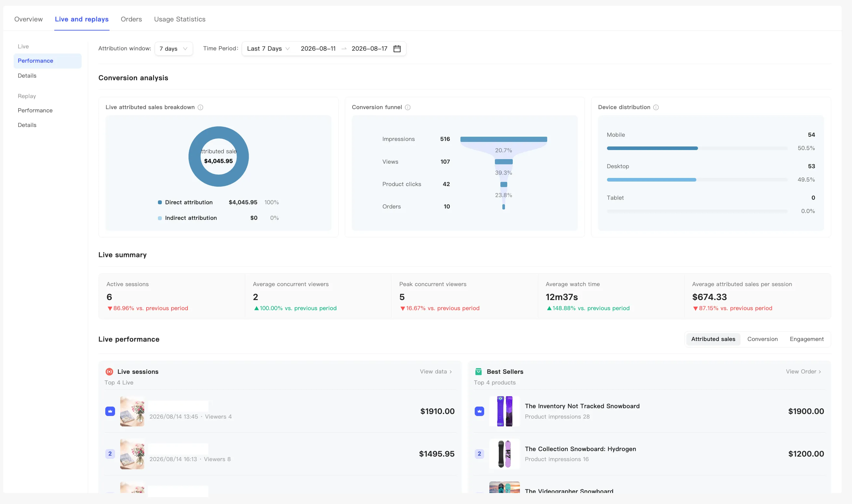Viewport: 852px width, 504px height.
Task: Click the attributed sales donut chart
Action: pyautogui.click(x=218, y=157)
